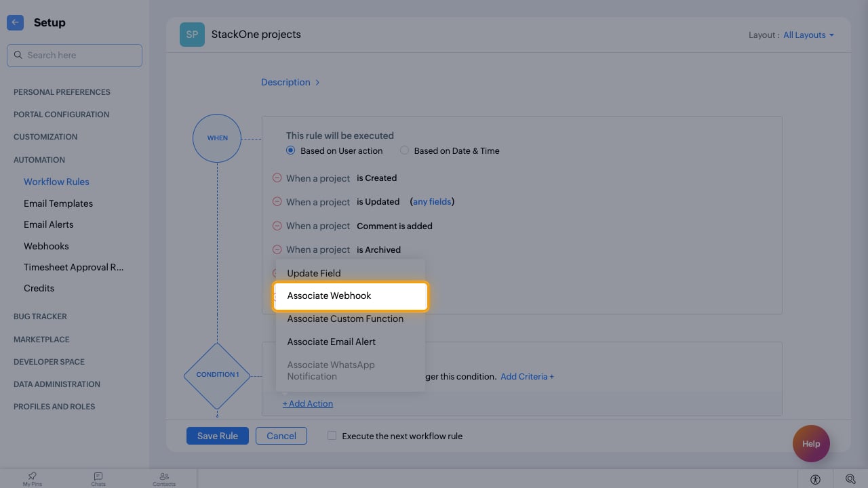Click the accessibility icon at bottom right

point(815,479)
